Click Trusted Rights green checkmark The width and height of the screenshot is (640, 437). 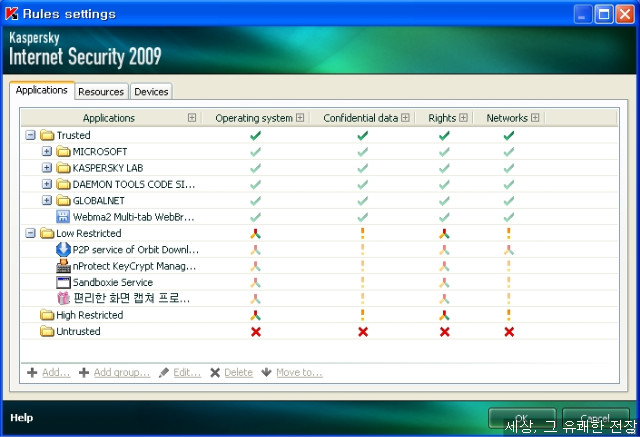click(444, 135)
